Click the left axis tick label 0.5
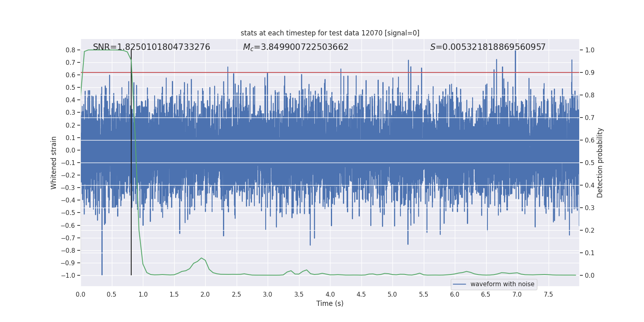Screen dimensions: 644x322 [x=70, y=87]
